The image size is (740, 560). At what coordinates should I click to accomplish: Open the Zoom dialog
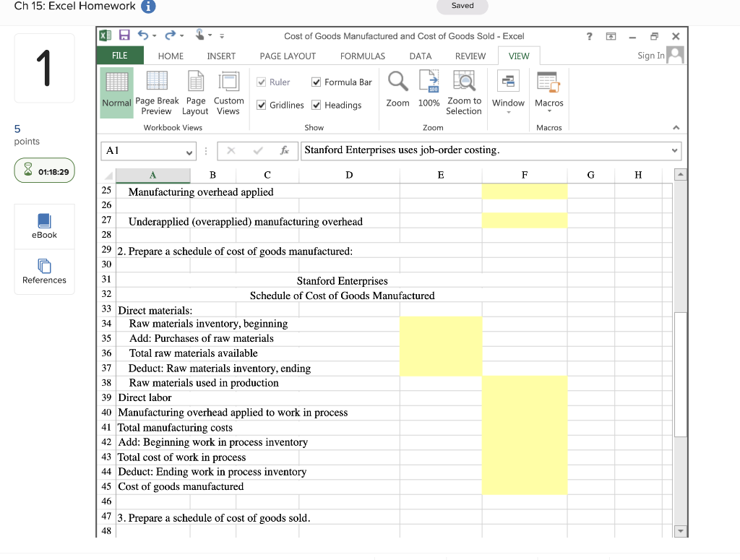[397, 92]
